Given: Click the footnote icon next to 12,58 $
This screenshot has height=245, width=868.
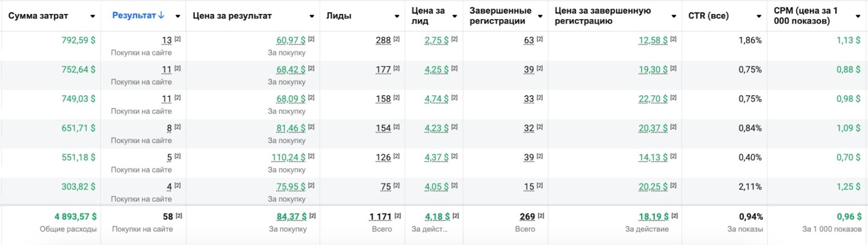Looking at the screenshot, I should 674,39.
